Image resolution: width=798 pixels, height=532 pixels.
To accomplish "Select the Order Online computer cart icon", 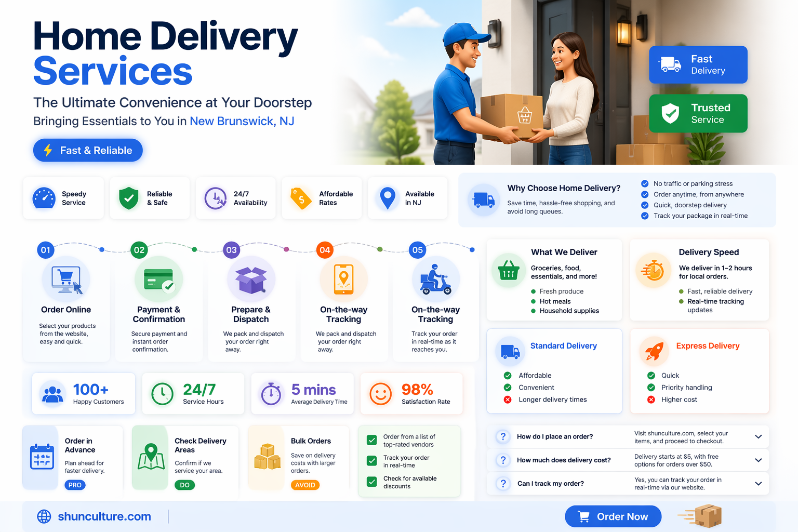I will 66,280.
